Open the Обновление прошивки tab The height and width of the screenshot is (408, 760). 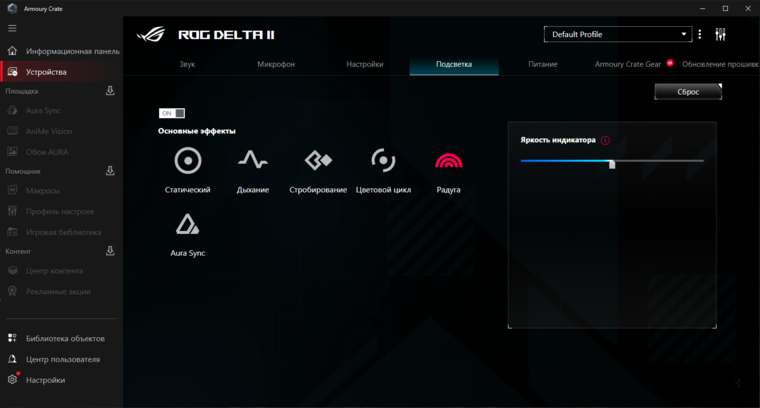720,64
